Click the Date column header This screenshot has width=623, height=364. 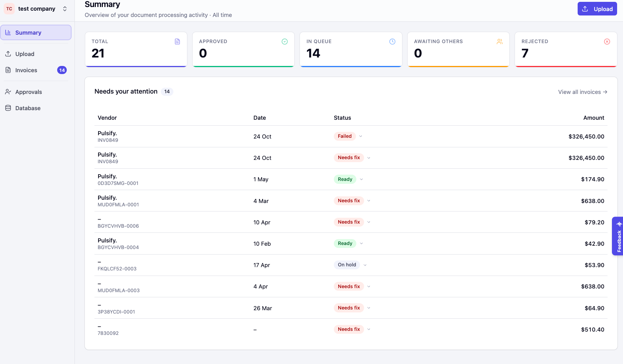(260, 118)
